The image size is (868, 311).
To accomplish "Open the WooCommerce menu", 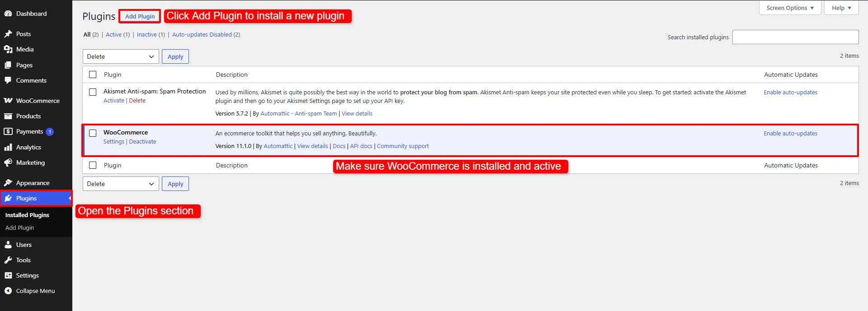I will [x=36, y=101].
